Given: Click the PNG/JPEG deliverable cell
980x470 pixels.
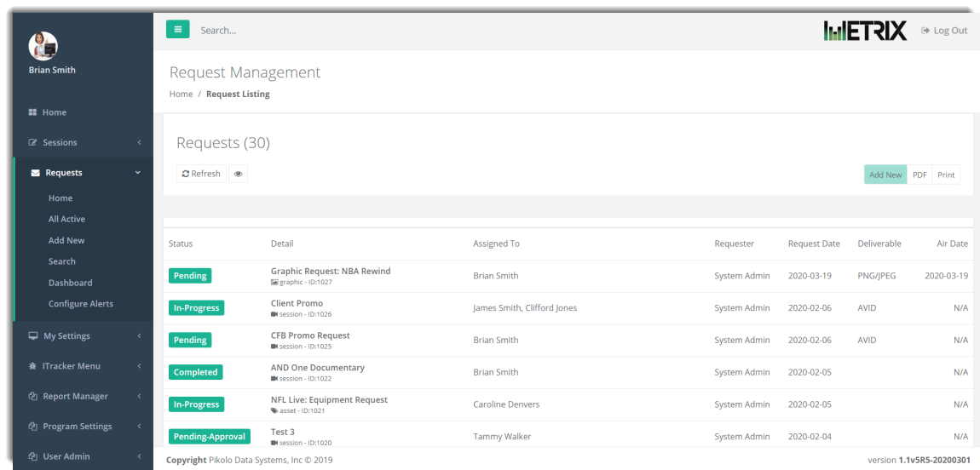Looking at the screenshot, I should pyautogui.click(x=877, y=276).
